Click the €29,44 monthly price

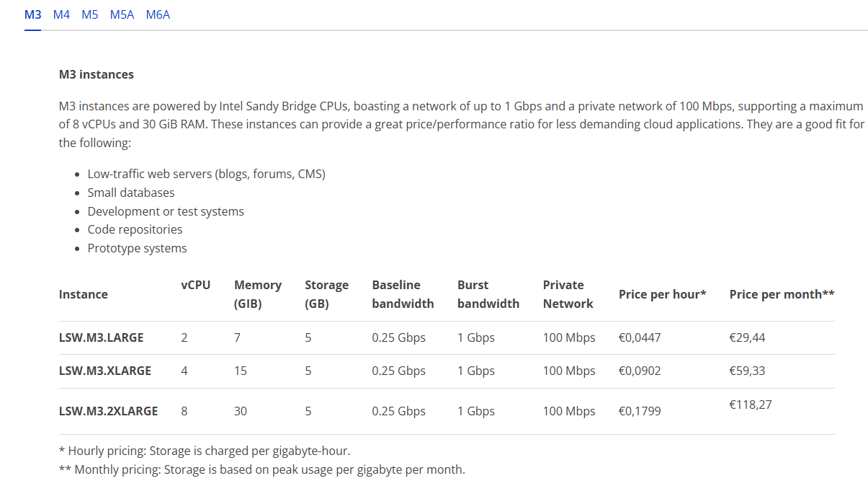click(748, 337)
